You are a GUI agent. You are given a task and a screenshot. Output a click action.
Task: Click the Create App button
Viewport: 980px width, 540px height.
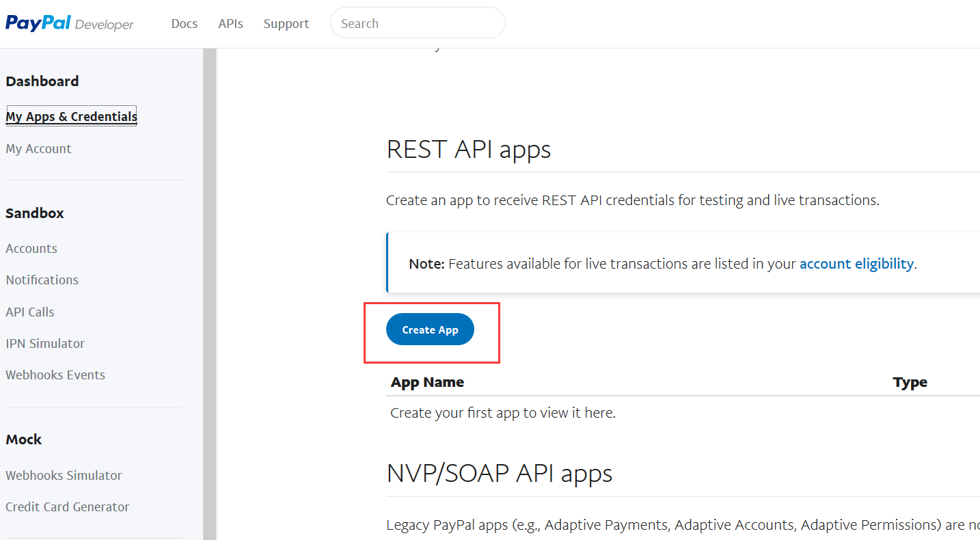click(430, 329)
